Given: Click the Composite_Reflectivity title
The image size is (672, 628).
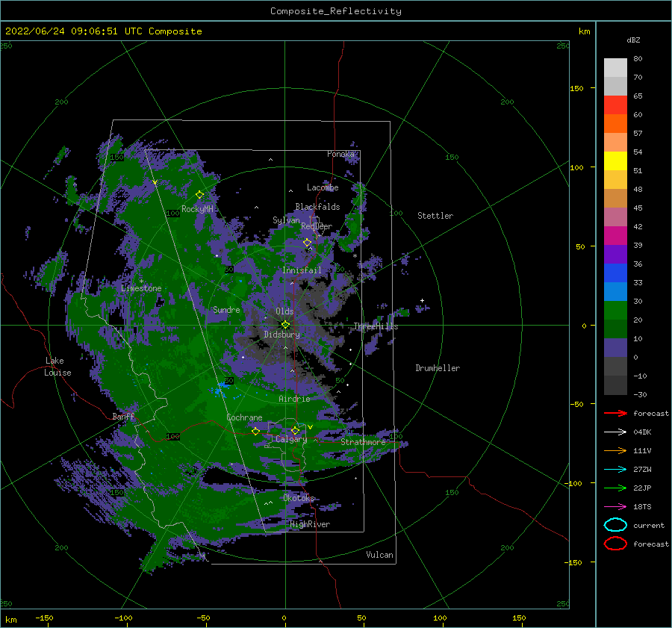Looking at the screenshot, I should point(335,11).
